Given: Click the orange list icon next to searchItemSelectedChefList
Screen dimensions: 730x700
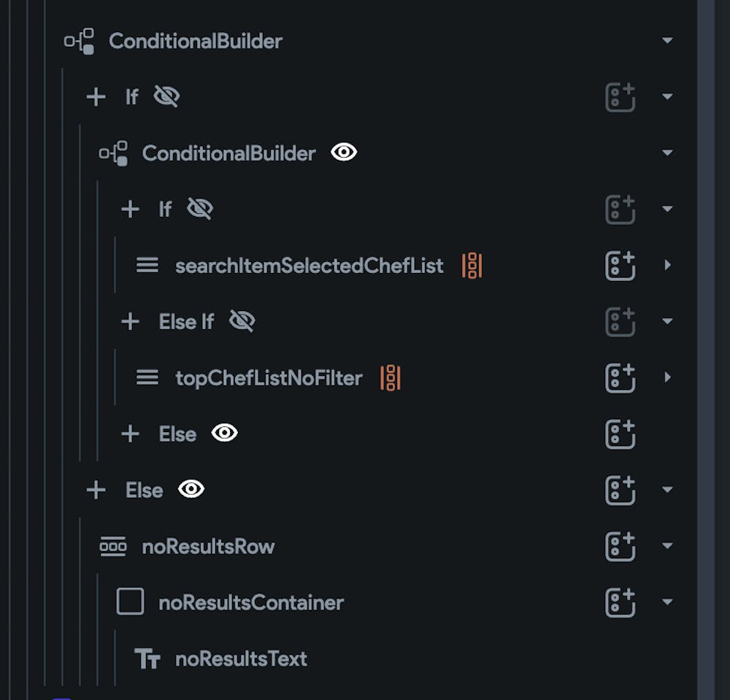Looking at the screenshot, I should click(x=472, y=266).
